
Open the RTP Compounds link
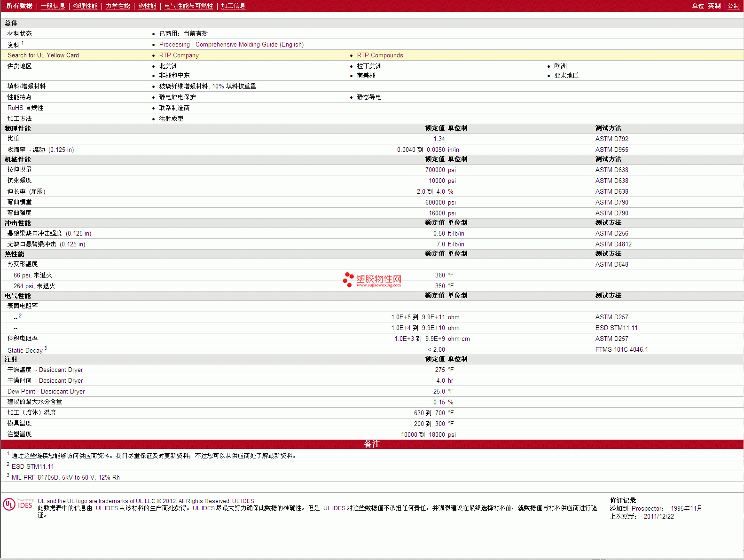tap(380, 55)
